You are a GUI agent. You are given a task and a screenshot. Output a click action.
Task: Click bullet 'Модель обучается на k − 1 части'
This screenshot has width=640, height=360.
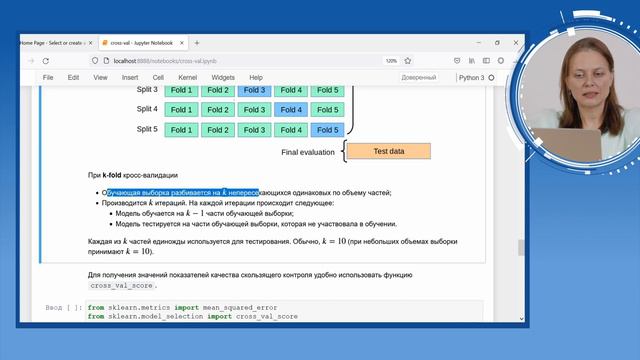coord(204,213)
